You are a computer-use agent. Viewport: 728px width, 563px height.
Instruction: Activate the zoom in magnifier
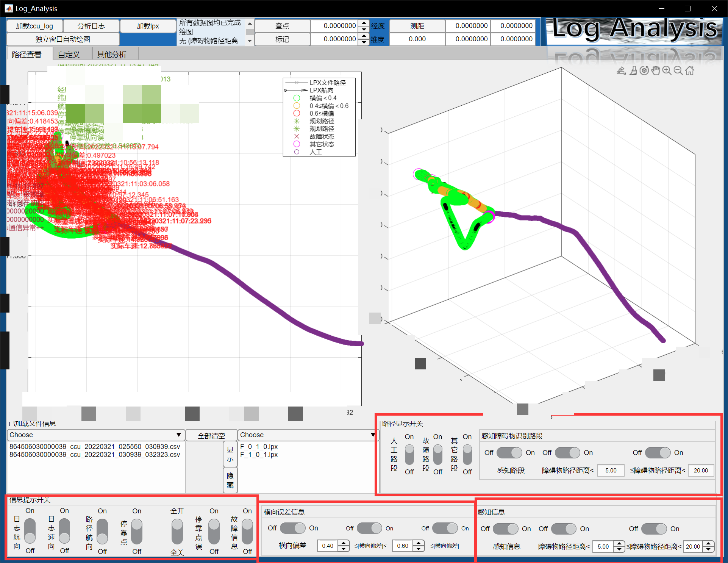667,70
